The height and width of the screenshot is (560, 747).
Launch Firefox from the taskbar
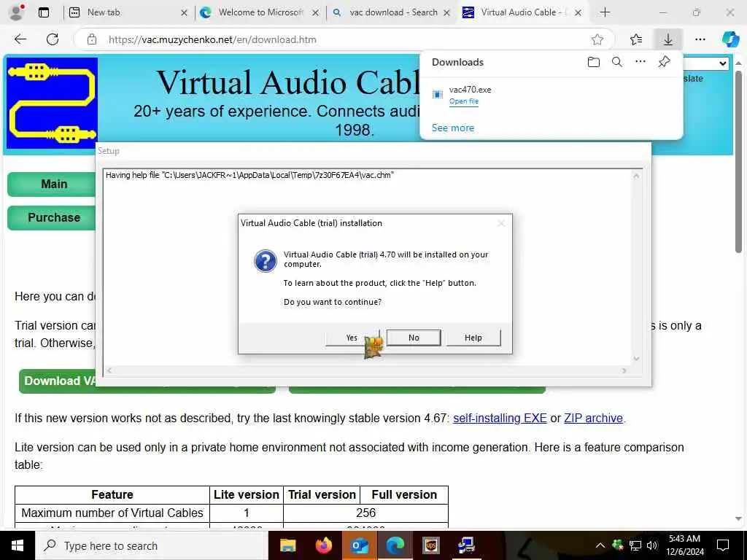323,545
